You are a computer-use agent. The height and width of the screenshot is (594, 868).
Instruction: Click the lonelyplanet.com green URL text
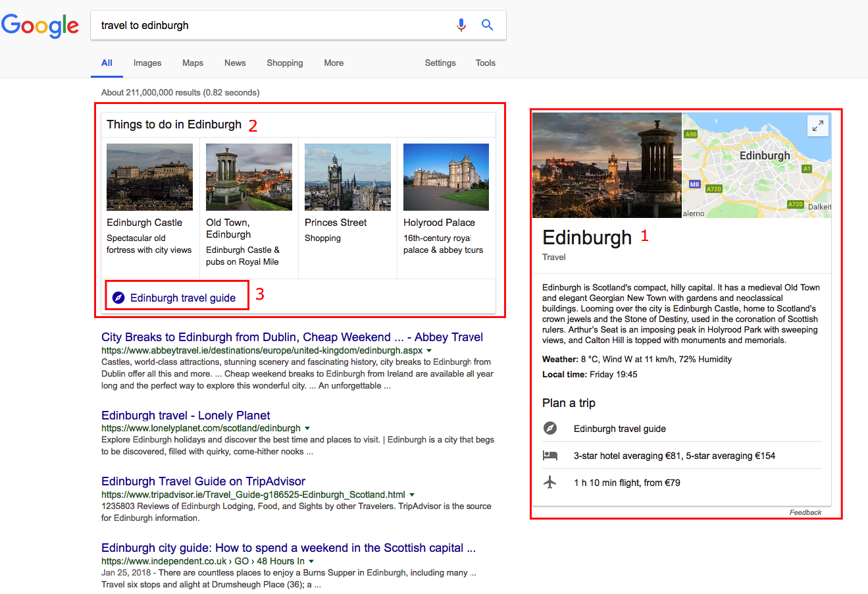(201, 428)
